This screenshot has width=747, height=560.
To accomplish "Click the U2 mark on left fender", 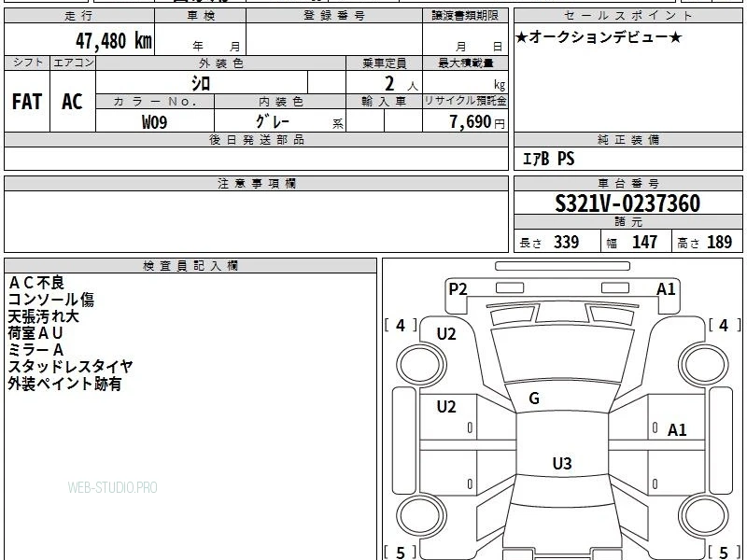I will click(446, 334).
